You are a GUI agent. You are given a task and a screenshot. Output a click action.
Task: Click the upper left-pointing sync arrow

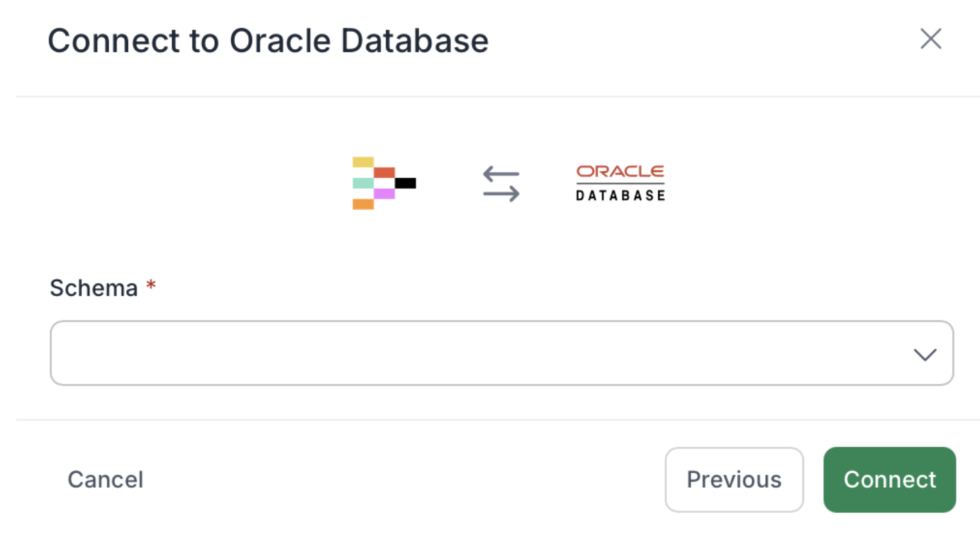click(x=501, y=173)
